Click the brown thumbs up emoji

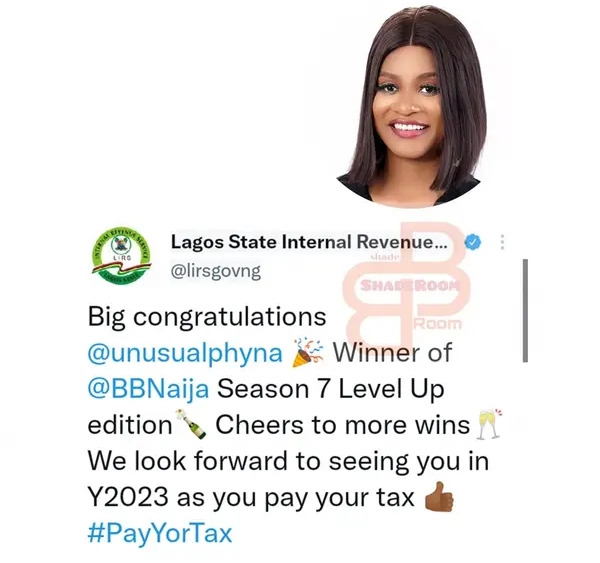[439, 497]
